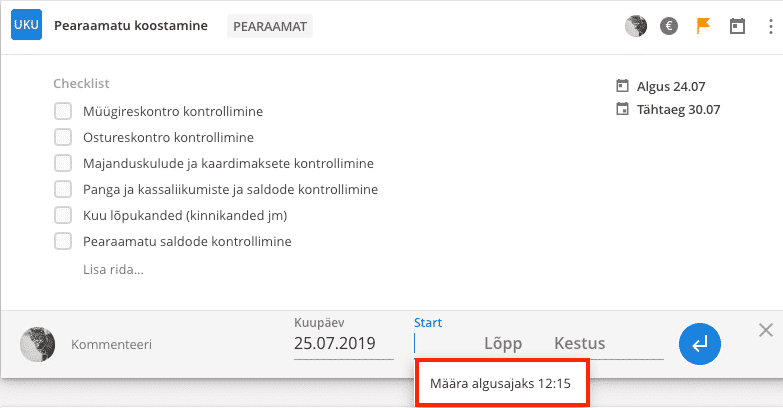
Task: Click the PEARAAMAT tag label
Action: [x=270, y=26]
